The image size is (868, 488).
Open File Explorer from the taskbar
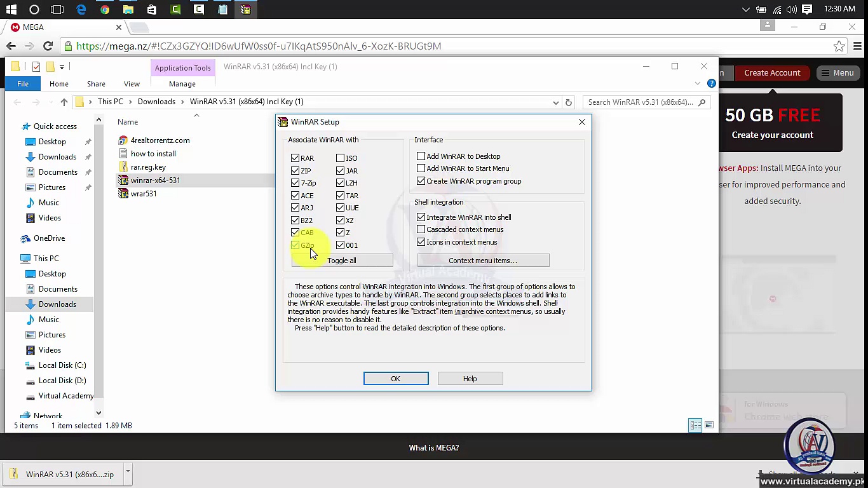pyautogui.click(x=128, y=10)
